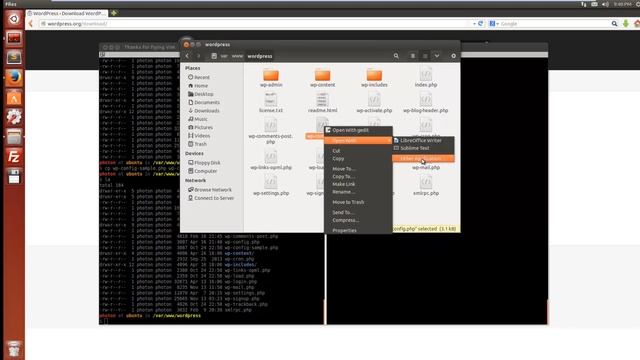The width and height of the screenshot is (640, 360).
Task: Open the wp-content folder
Action: click(322, 78)
